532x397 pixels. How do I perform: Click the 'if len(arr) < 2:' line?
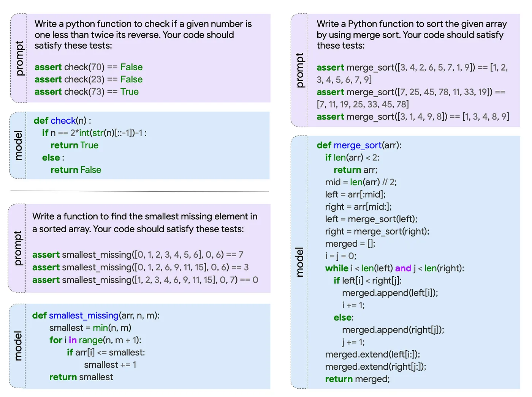coord(352,158)
